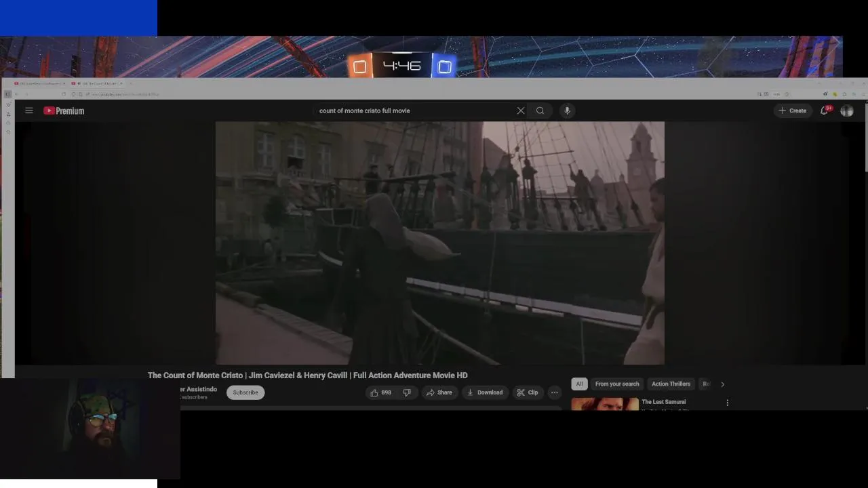Select the 'All' filter chip
Screen dimensions: 868x488
579,384
